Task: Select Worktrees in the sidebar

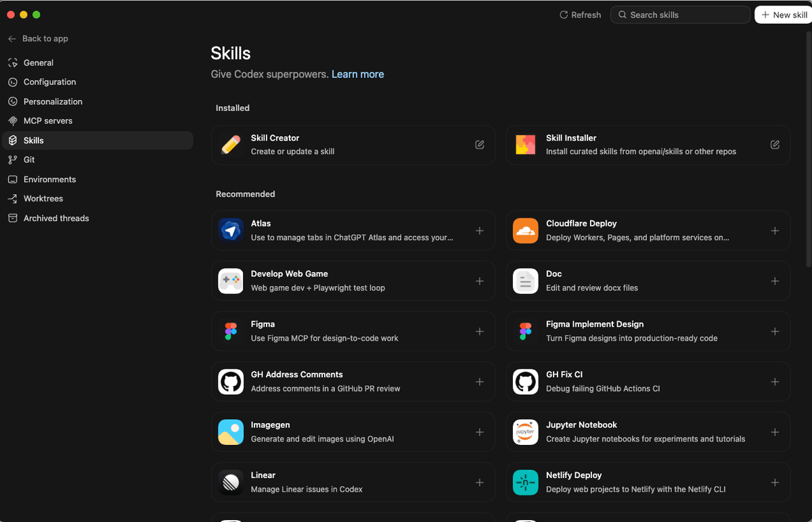Action: tap(43, 199)
